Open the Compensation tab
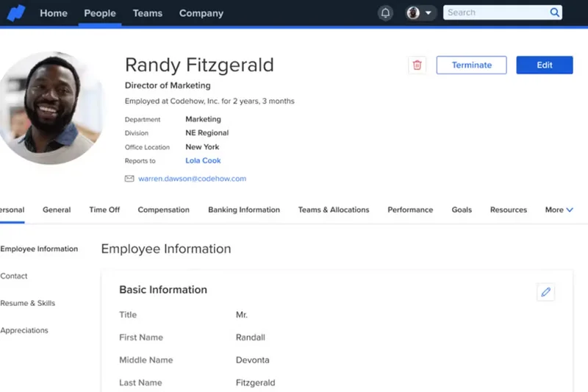This screenshot has width=588, height=392. pos(163,210)
